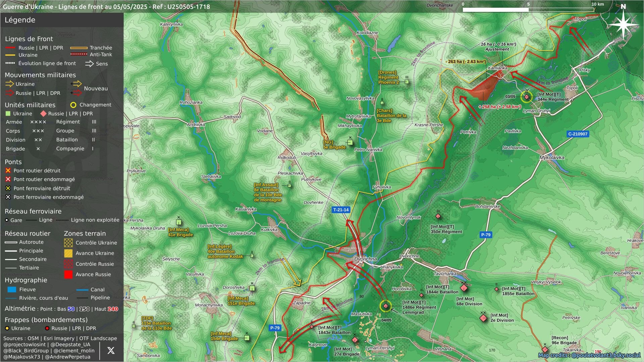Click the '- 263 ha (- 2.63 km²)' annotation
The width and height of the screenshot is (644, 362).
click(x=466, y=62)
